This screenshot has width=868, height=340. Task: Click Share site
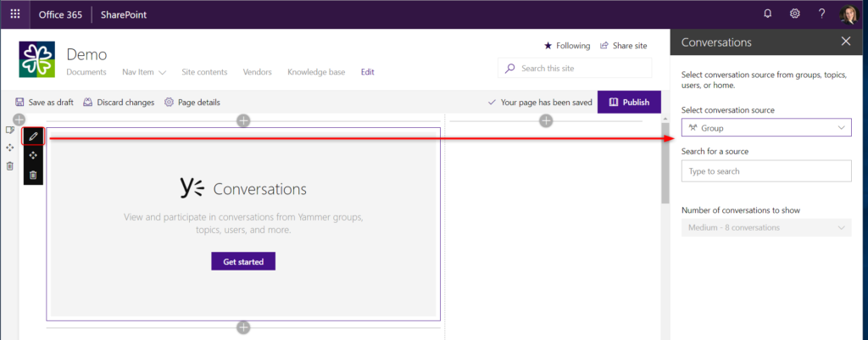(x=623, y=46)
